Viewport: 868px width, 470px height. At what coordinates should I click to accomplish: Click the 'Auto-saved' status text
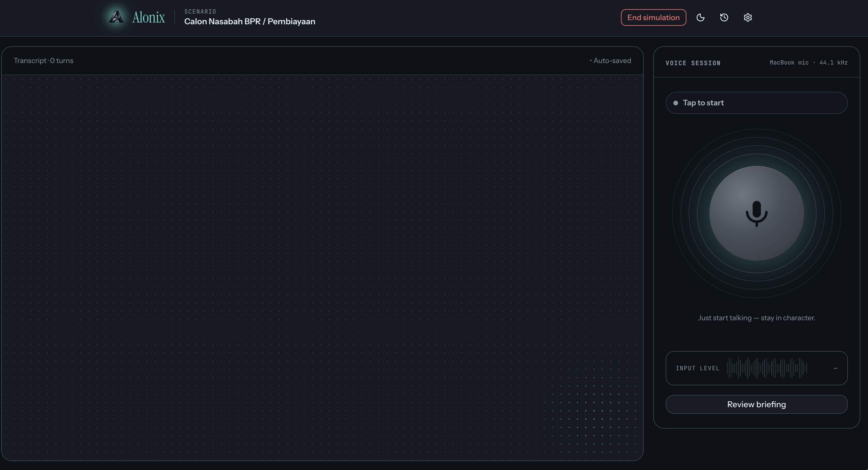click(x=612, y=61)
